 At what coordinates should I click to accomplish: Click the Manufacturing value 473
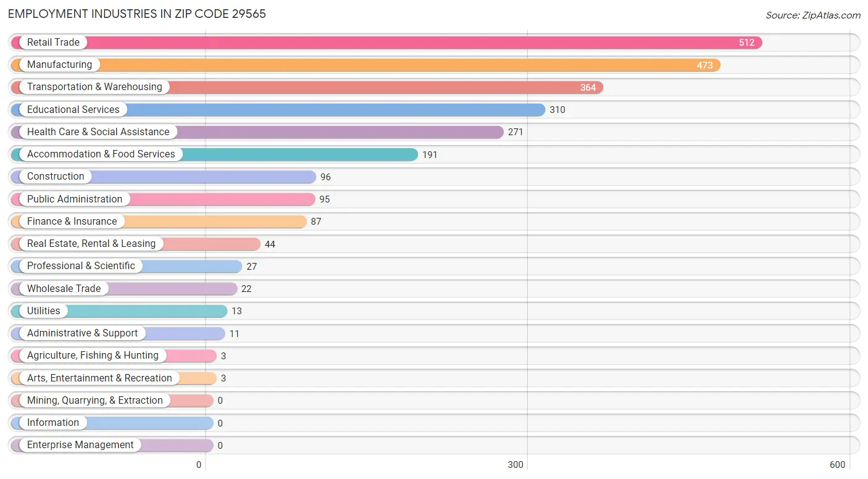(705, 65)
